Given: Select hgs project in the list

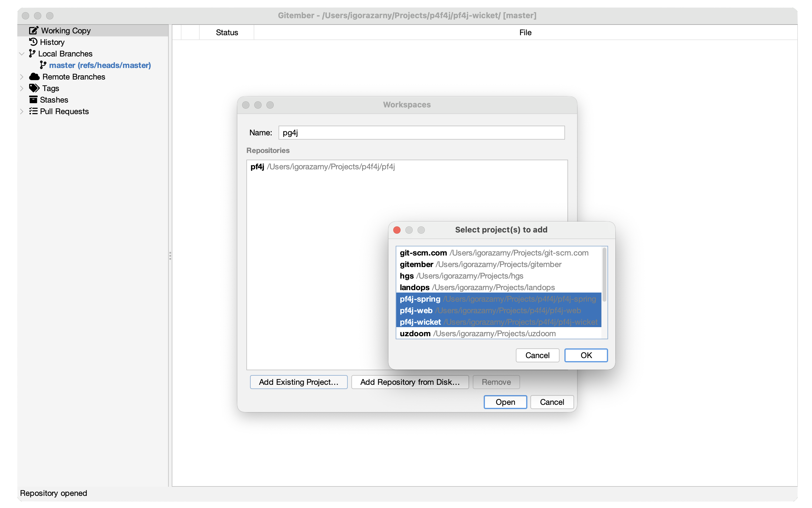Looking at the screenshot, I should pos(499,276).
